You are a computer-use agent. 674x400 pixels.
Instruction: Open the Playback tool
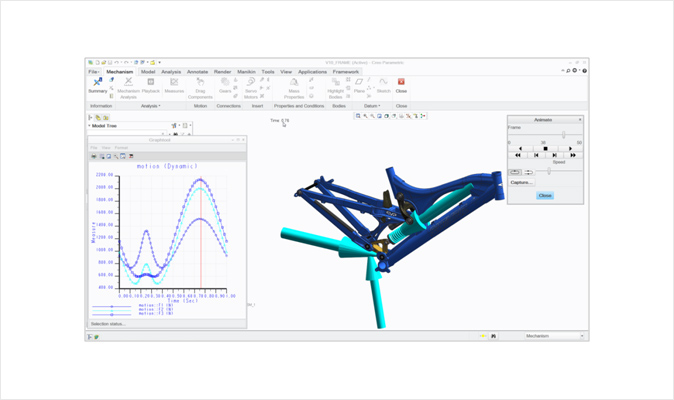point(150,85)
